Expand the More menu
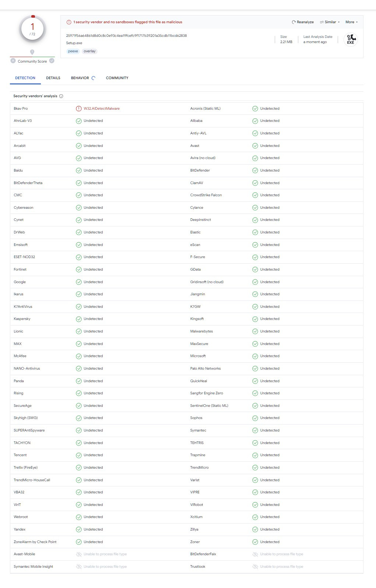Screen dimensions: 376x588 tap(351, 22)
